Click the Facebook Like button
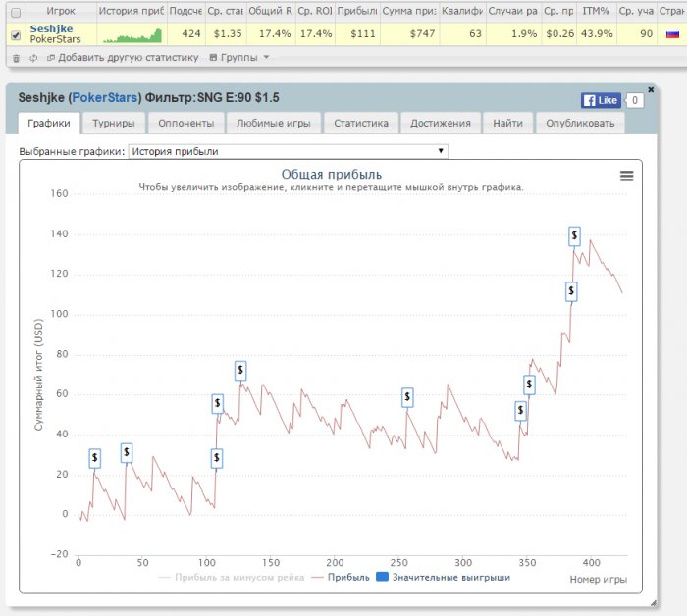 [x=600, y=100]
